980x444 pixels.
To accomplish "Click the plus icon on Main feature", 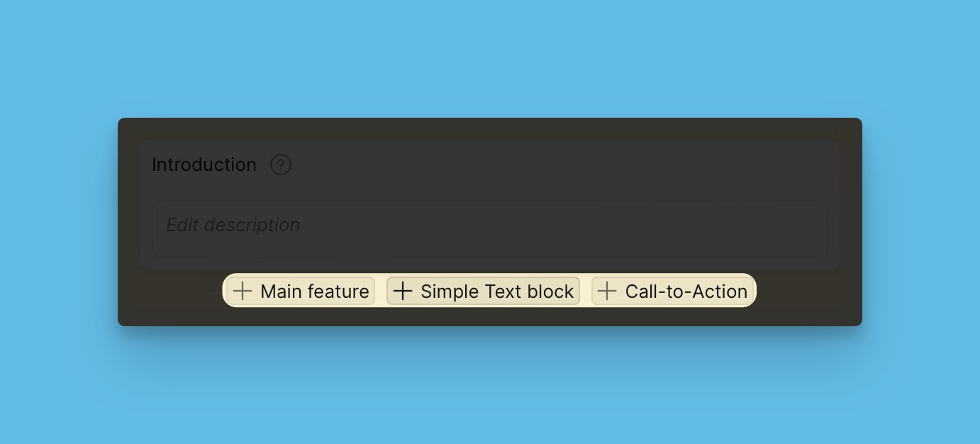I will [x=243, y=291].
